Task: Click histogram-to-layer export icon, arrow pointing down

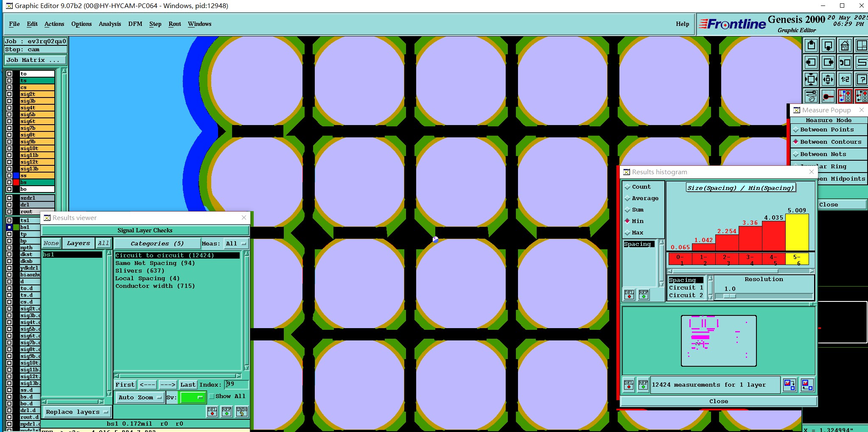Action: 790,385
